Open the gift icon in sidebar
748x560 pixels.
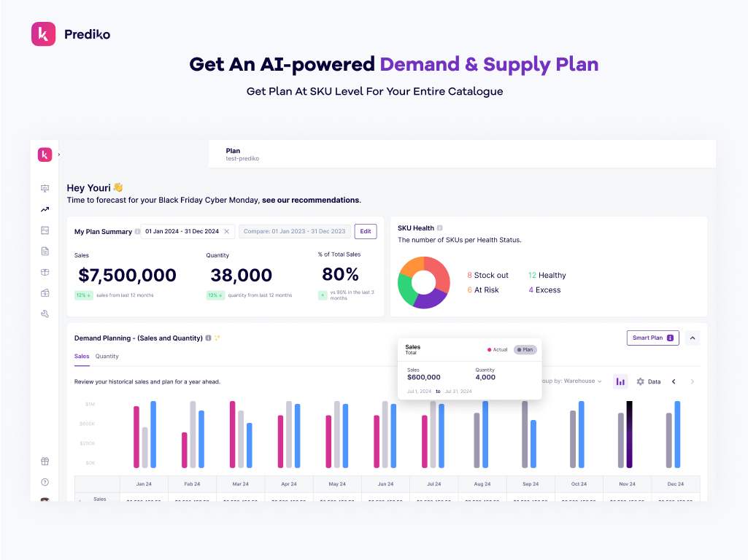coord(45,461)
